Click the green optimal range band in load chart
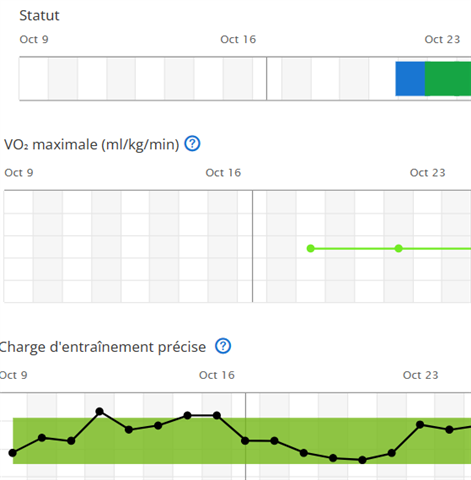This screenshot has width=471, height=480. click(x=242, y=441)
